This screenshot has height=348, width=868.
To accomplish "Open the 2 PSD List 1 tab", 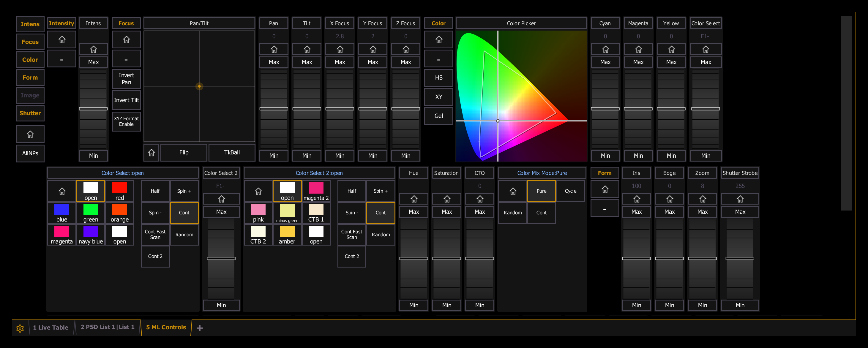I will (x=108, y=327).
